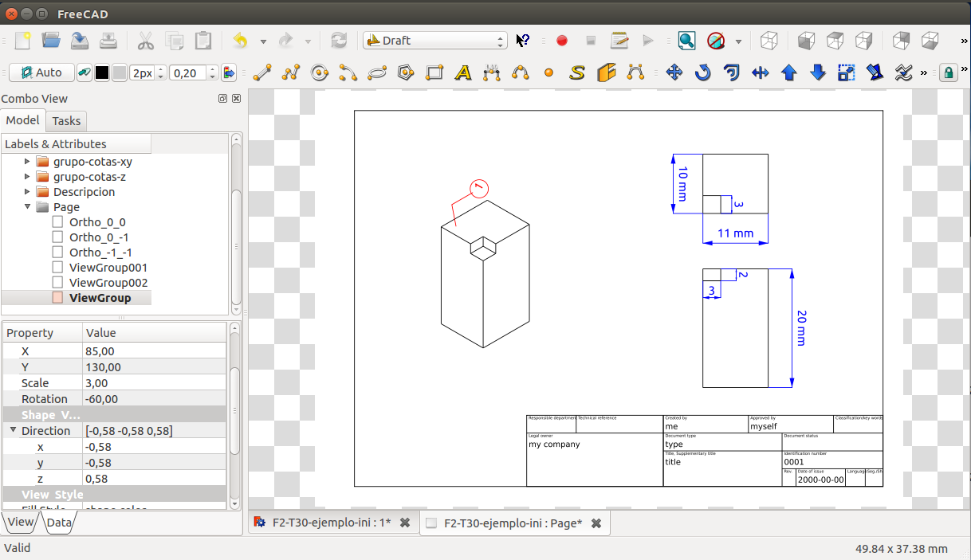Select the Draft Rotate tool
This screenshot has height=560, width=971.
point(702,73)
